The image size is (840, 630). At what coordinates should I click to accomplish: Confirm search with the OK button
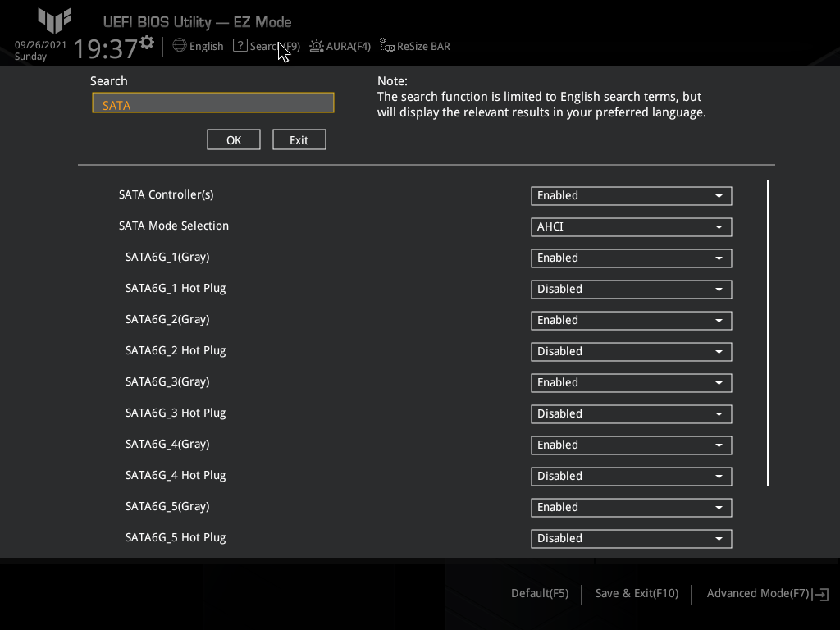233,139
